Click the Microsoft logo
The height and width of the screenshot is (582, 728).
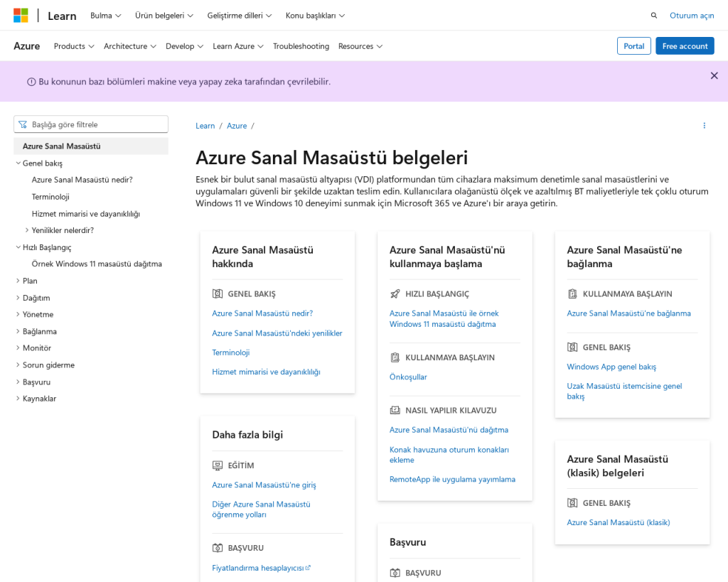(21, 16)
